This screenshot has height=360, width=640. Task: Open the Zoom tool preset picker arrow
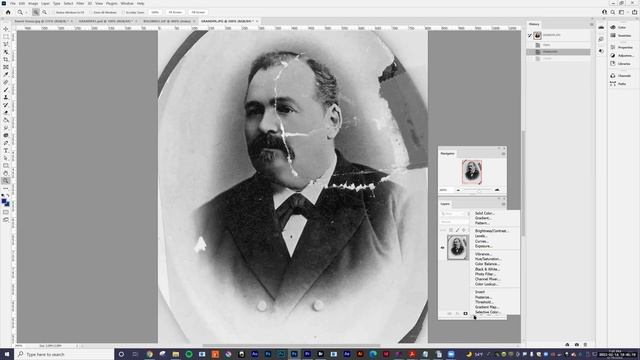coord(26,12)
